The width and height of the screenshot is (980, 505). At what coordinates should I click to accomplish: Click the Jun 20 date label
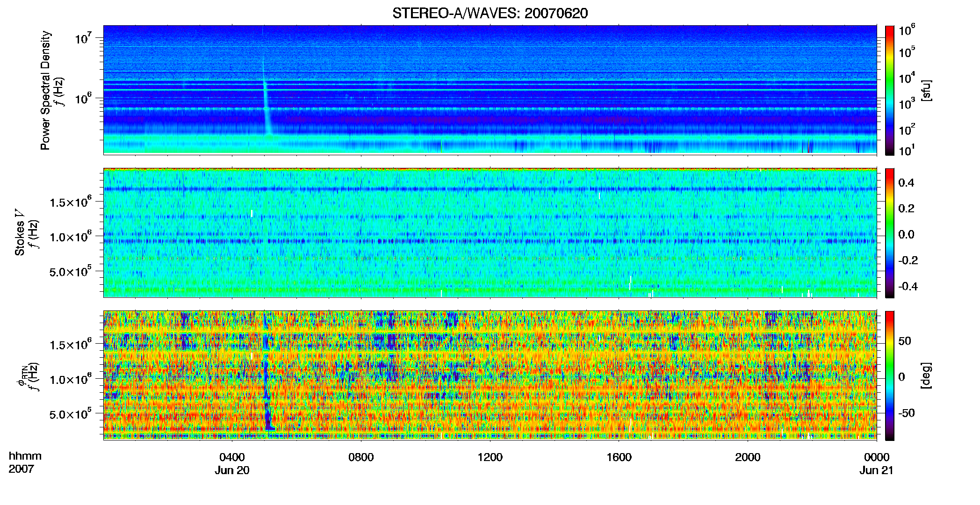[232, 470]
